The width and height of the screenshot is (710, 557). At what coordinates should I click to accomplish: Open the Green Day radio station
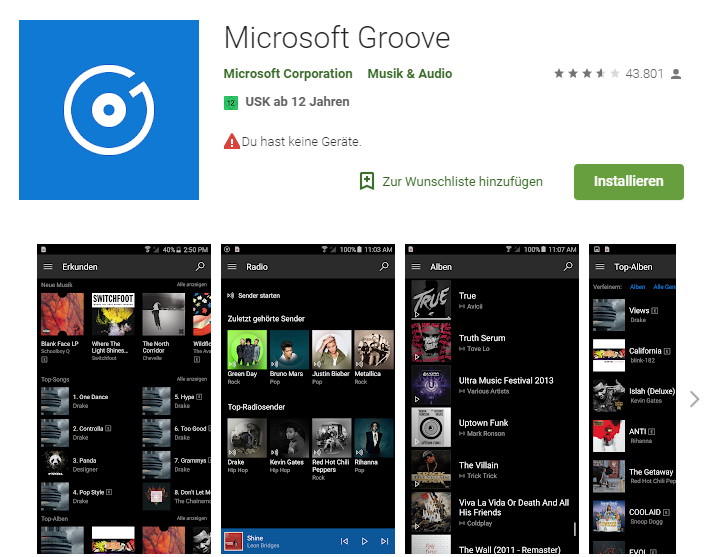pyautogui.click(x=247, y=349)
